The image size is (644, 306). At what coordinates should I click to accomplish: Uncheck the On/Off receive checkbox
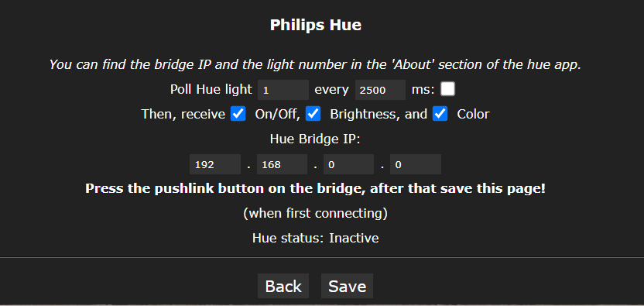pos(238,114)
